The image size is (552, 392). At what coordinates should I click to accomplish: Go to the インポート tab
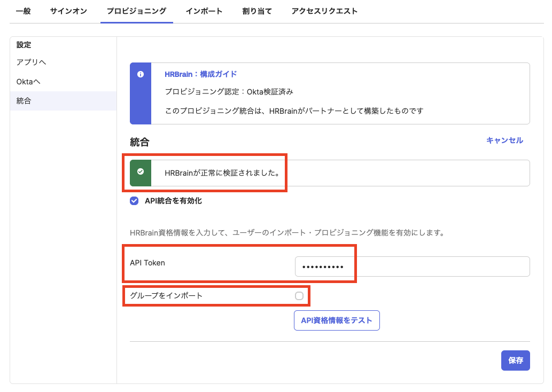[204, 11]
